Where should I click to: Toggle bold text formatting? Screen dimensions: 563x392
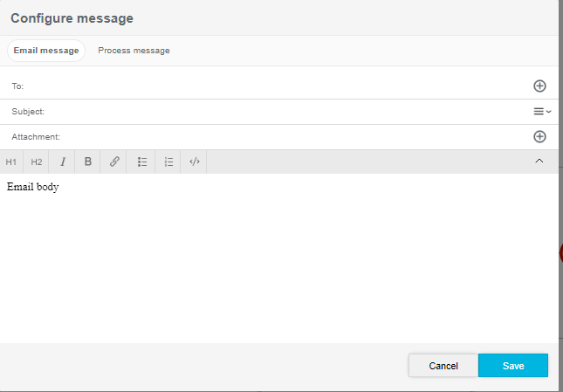coord(88,162)
